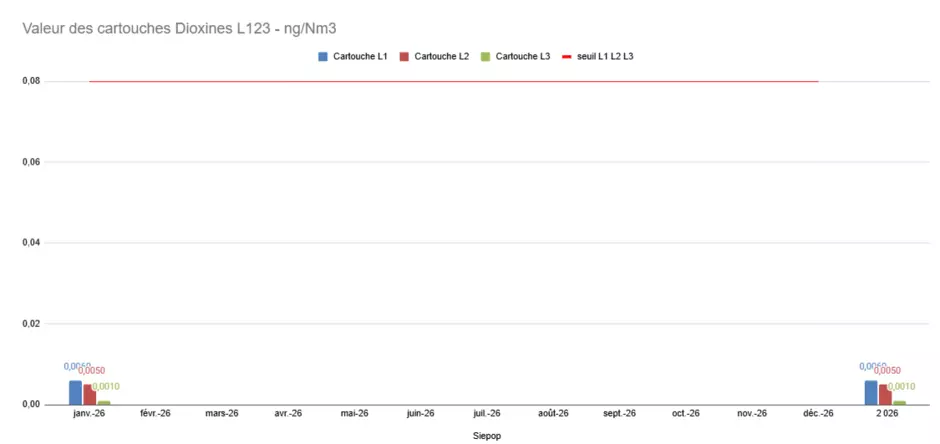Select the 'juin-26' x-axis label
This screenshot has height=444, width=940.
(420, 413)
